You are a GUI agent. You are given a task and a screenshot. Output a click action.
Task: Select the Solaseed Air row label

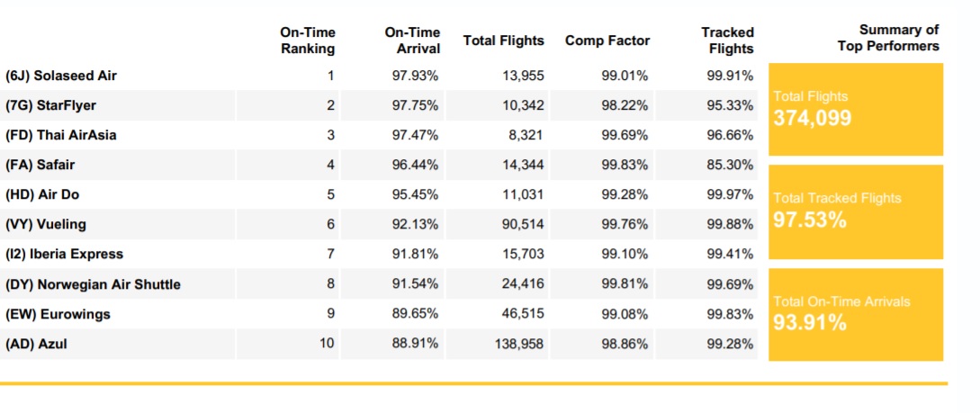(61, 76)
